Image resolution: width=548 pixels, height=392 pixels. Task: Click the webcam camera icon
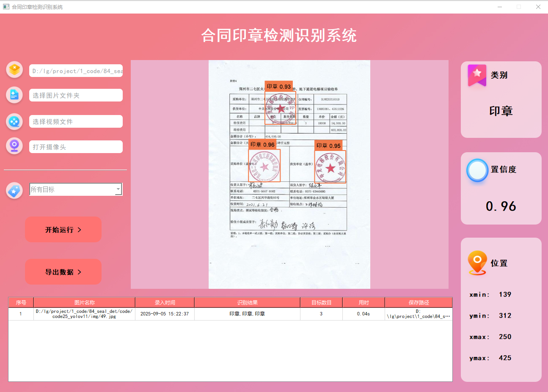14,146
